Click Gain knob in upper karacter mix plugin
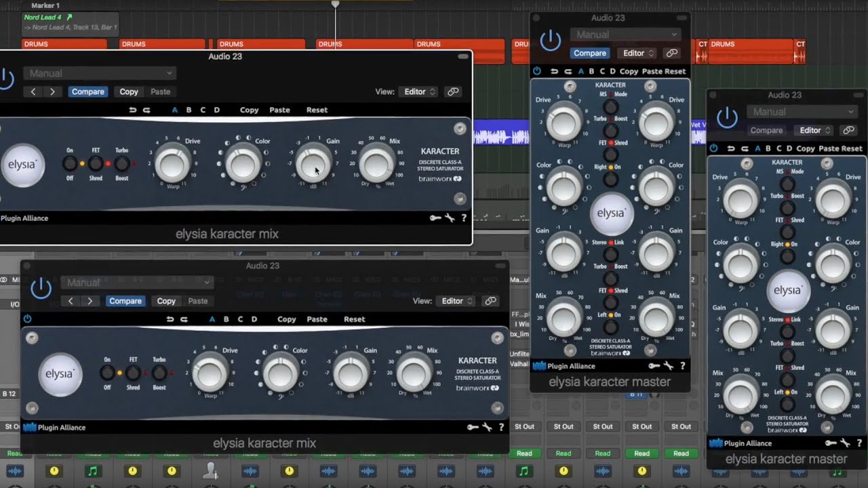The image size is (868, 488). (313, 163)
